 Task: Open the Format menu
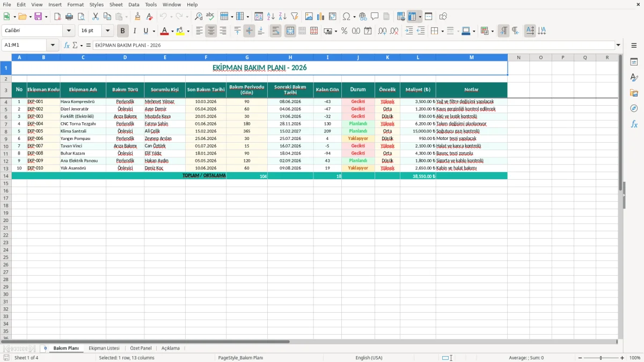[76, 4]
